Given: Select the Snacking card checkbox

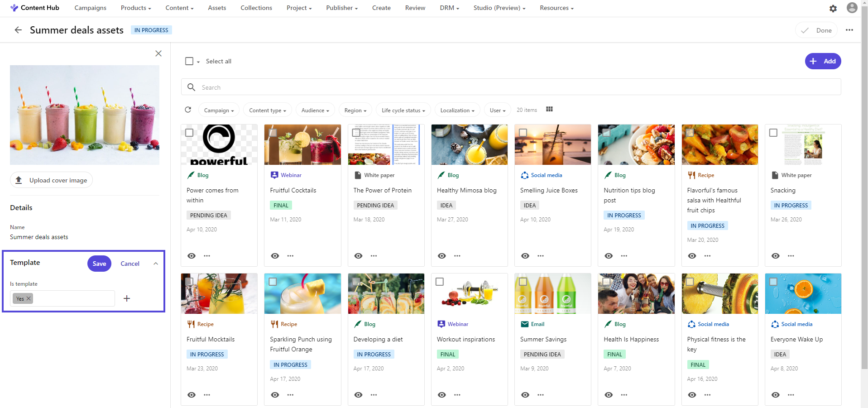Looking at the screenshot, I should [773, 133].
